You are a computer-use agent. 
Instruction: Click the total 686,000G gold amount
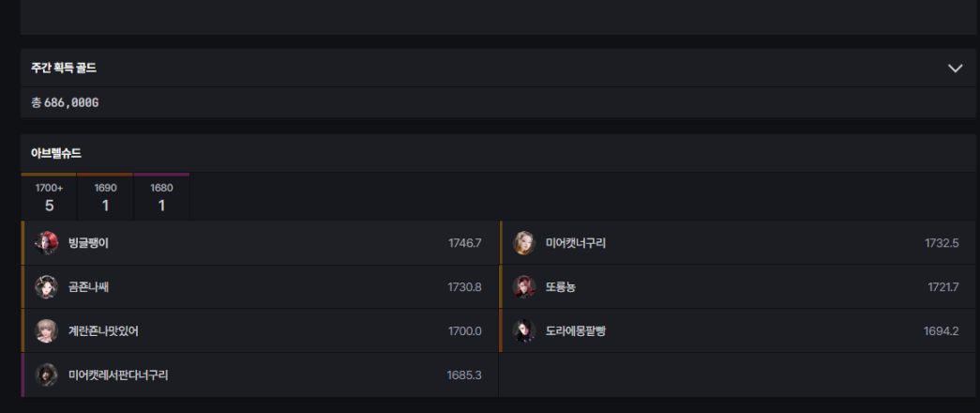tap(71, 102)
